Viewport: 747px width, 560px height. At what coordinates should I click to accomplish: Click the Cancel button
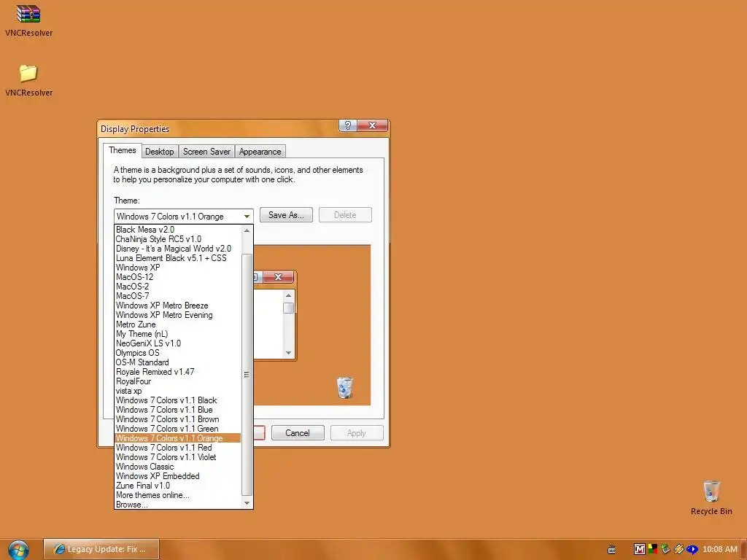click(298, 433)
